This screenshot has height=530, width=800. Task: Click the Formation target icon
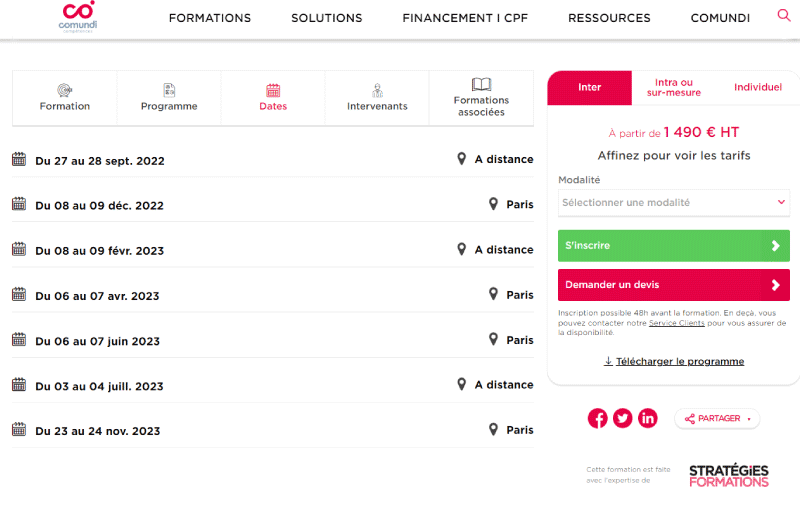coord(65,90)
